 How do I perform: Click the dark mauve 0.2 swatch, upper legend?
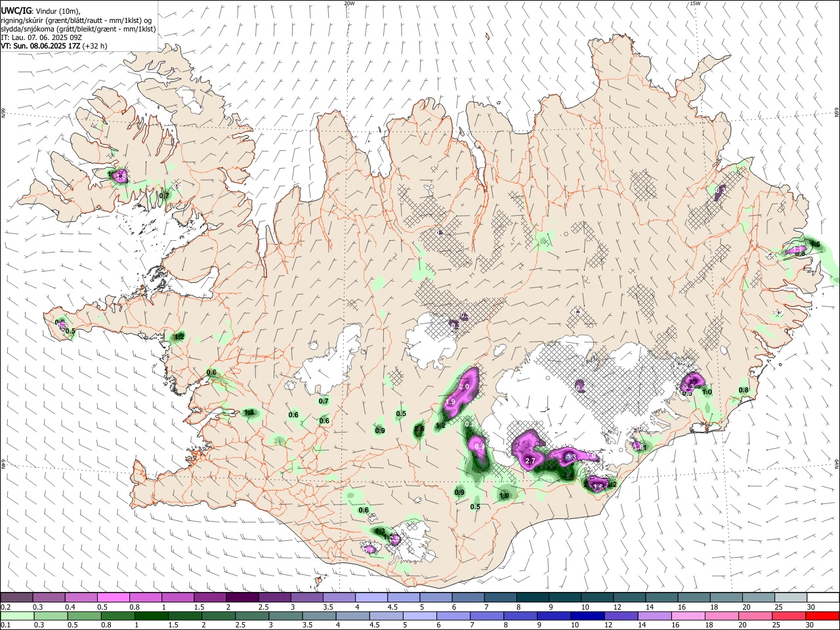coord(16,598)
